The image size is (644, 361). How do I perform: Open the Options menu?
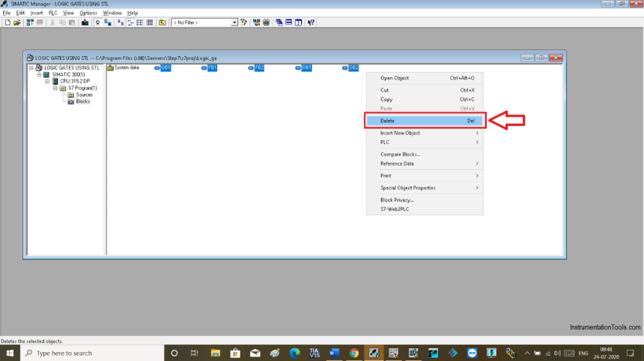pos(88,13)
